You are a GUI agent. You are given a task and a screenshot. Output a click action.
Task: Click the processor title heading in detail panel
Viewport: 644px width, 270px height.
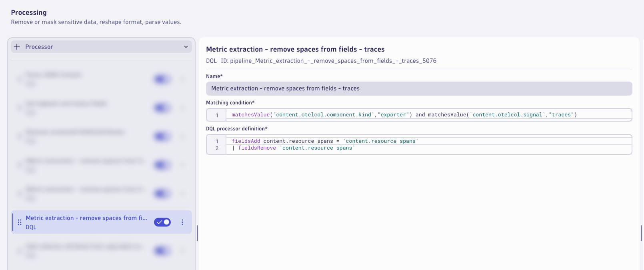click(x=295, y=49)
